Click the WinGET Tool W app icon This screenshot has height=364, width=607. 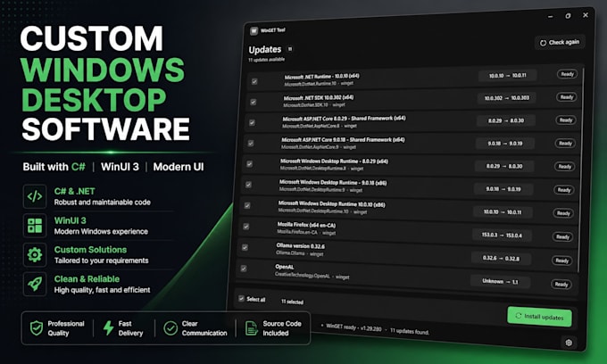pos(254,31)
